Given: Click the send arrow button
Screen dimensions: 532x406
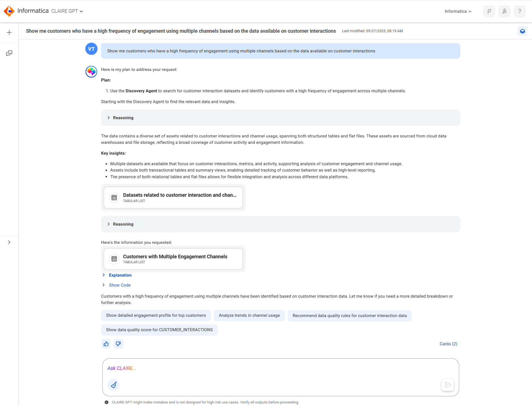Looking at the screenshot, I should [447, 385].
